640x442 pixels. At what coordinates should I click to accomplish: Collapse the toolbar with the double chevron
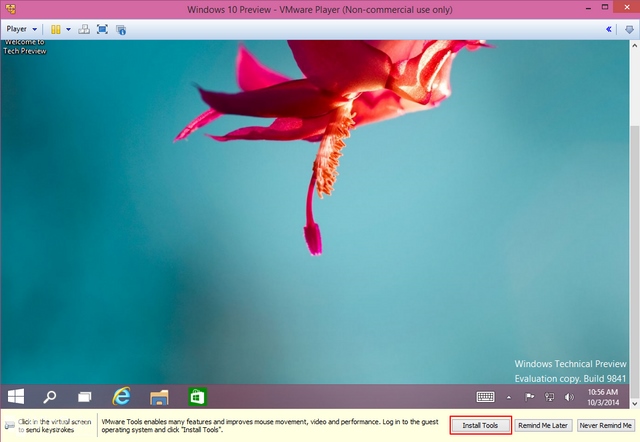[x=609, y=29]
